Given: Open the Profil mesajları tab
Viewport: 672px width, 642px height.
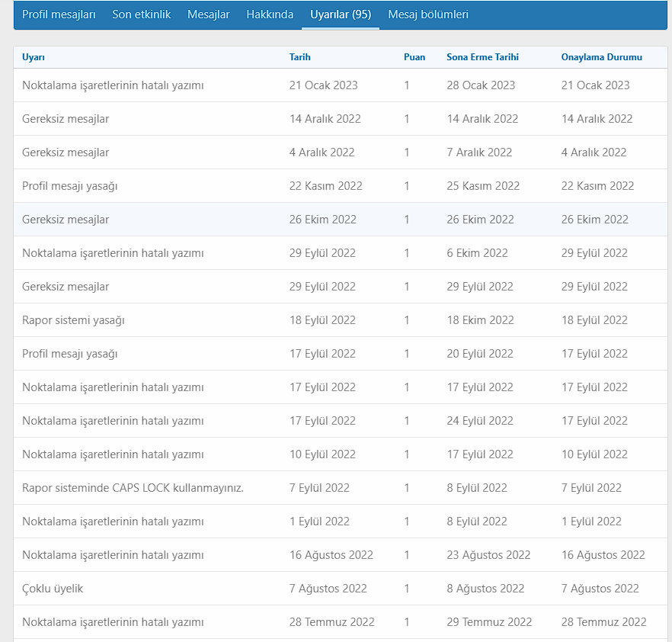Looking at the screenshot, I should point(59,14).
